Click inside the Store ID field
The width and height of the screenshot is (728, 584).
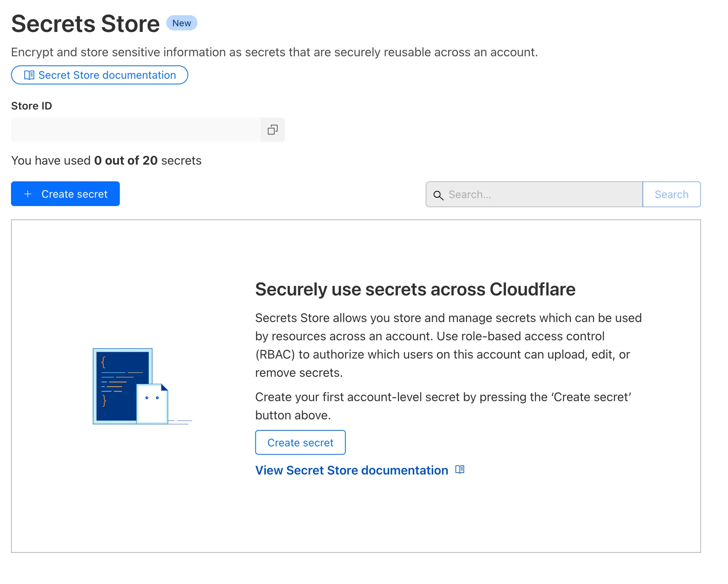pos(136,130)
